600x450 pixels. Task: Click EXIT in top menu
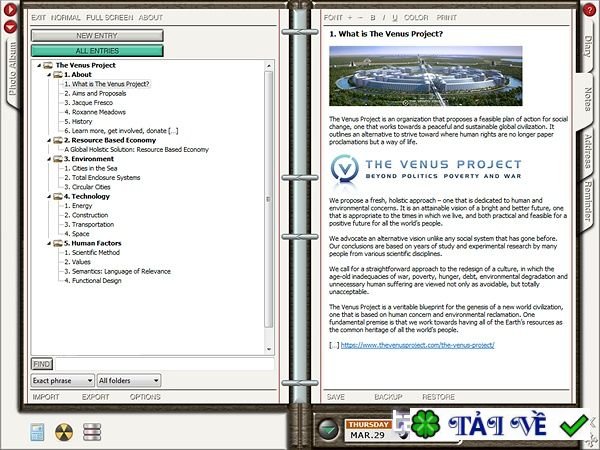[x=38, y=18]
